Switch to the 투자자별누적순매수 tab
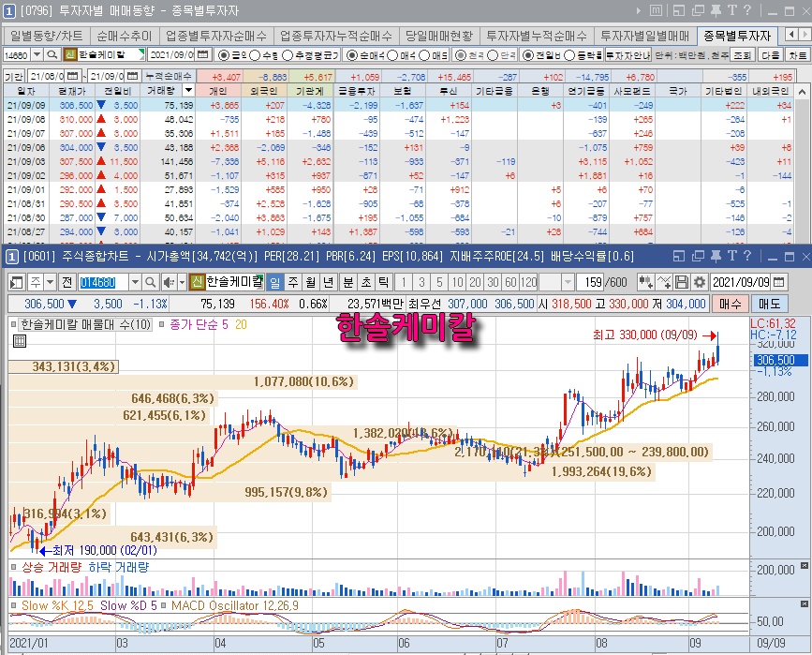This screenshot has height=655, width=812. (537, 36)
